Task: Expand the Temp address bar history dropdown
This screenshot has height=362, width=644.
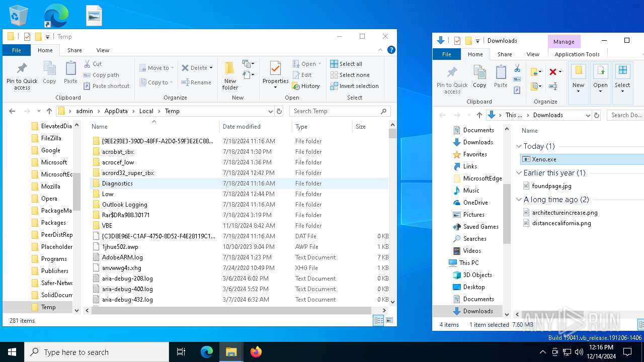Action: tap(271, 111)
